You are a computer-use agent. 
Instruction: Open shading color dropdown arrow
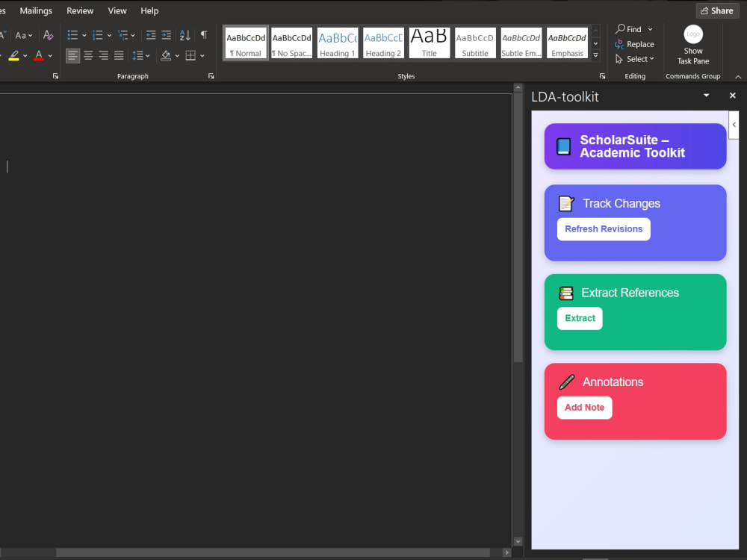tap(177, 56)
